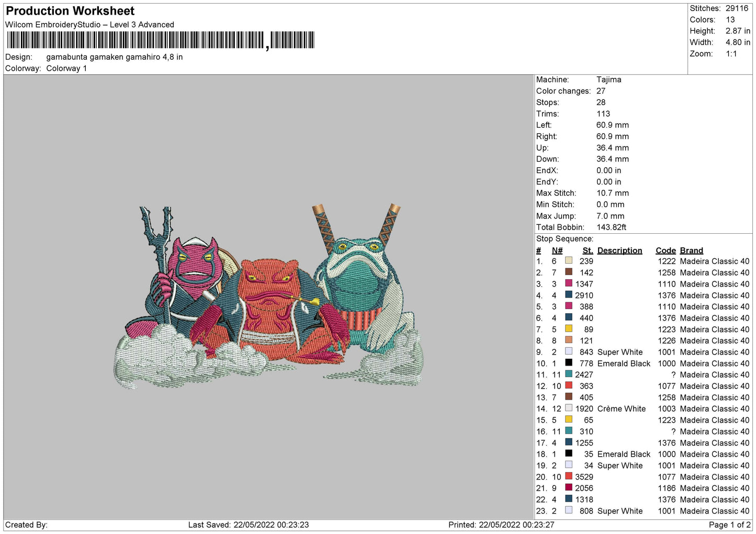Click the Super White swatch in stop row 9
This screenshot has height=534, width=756.
(x=569, y=351)
